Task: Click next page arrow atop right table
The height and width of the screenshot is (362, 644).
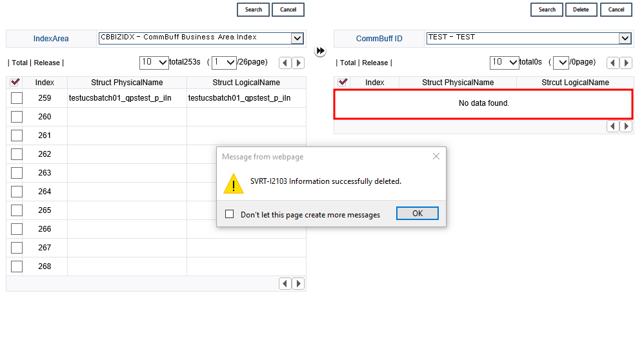Action: click(x=626, y=63)
